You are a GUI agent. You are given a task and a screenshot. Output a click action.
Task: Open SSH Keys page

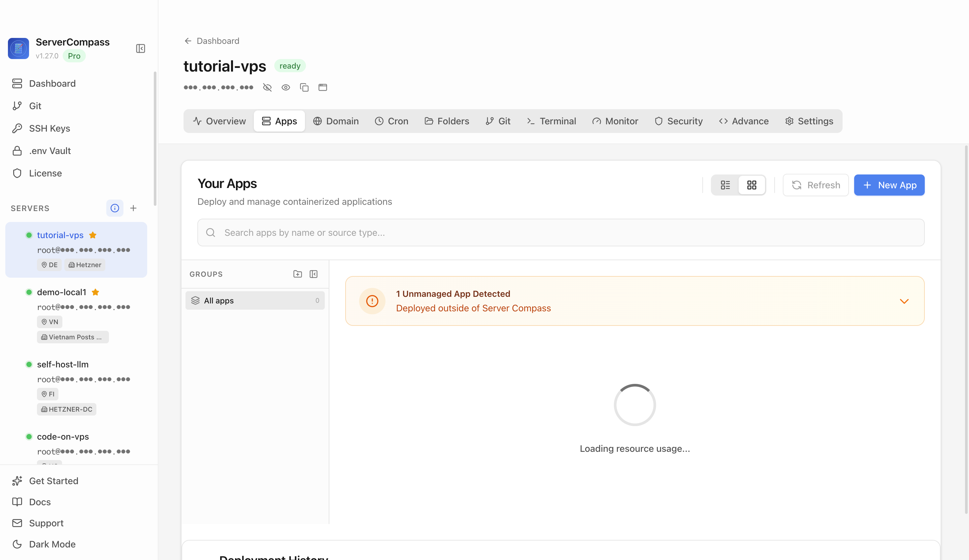coord(41,128)
